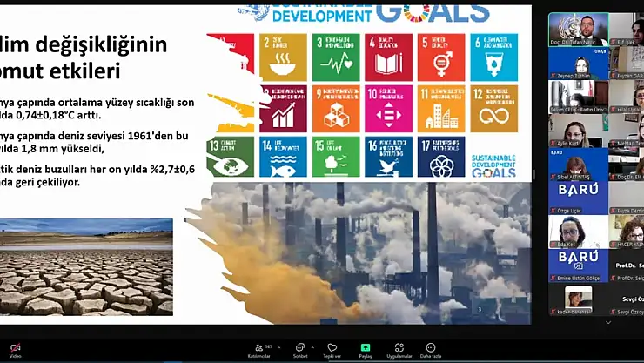The height and width of the screenshot is (363, 644).
Task: Select the Feyzan participant video tile
Action: pyautogui.click(x=627, y=63)
